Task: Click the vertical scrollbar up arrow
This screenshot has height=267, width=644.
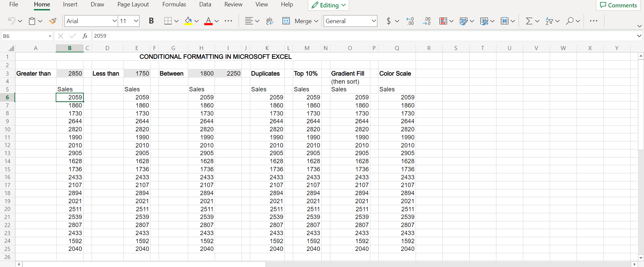Action: [641, 56]
